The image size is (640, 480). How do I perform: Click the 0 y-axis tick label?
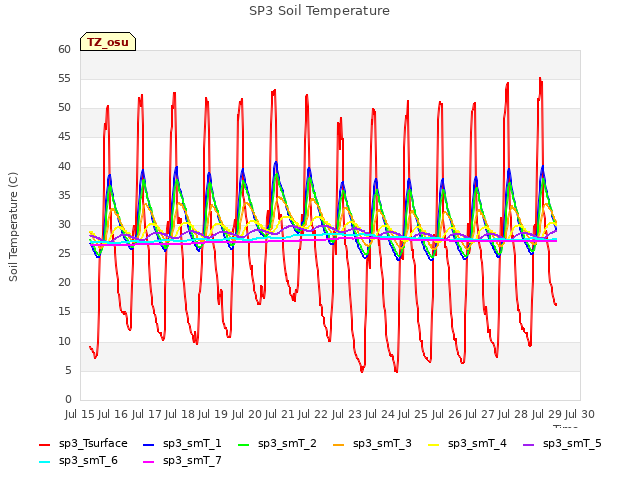68,400
